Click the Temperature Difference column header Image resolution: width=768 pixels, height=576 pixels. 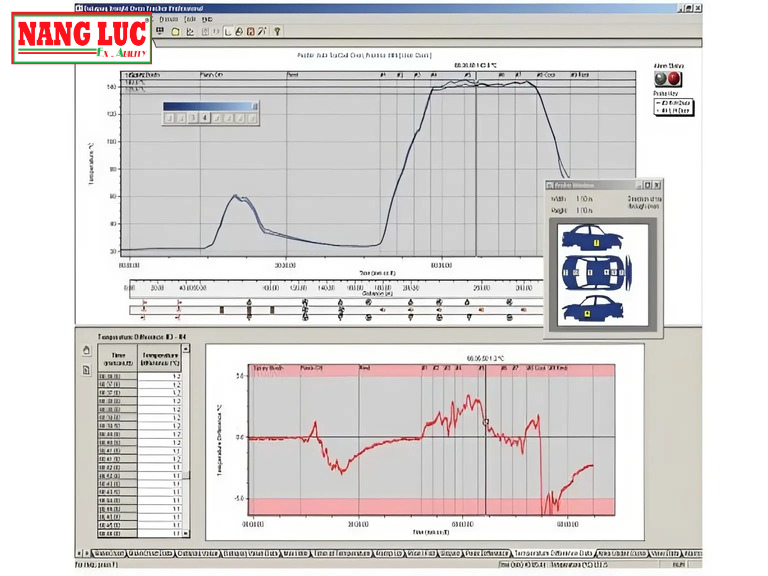click(160, 358)
